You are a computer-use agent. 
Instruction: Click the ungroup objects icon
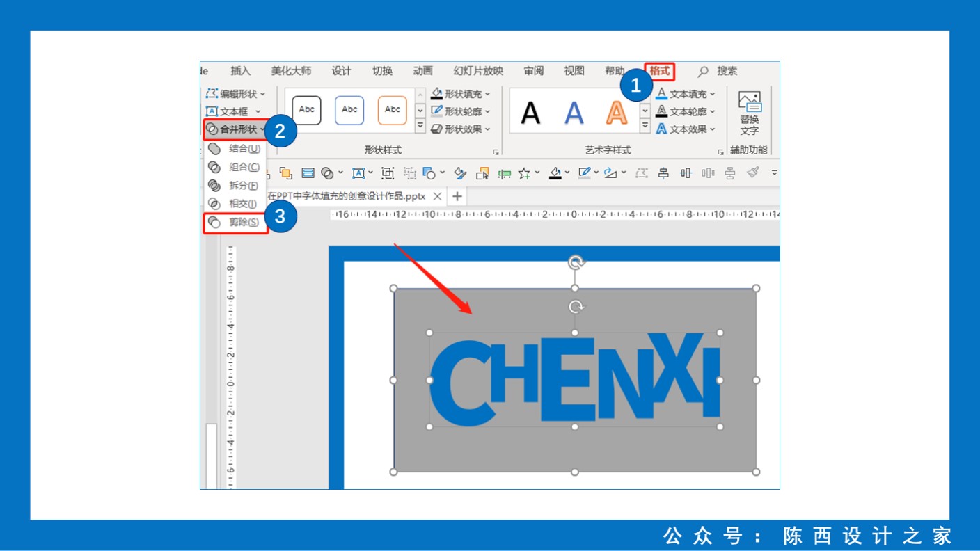coord(410,173)
